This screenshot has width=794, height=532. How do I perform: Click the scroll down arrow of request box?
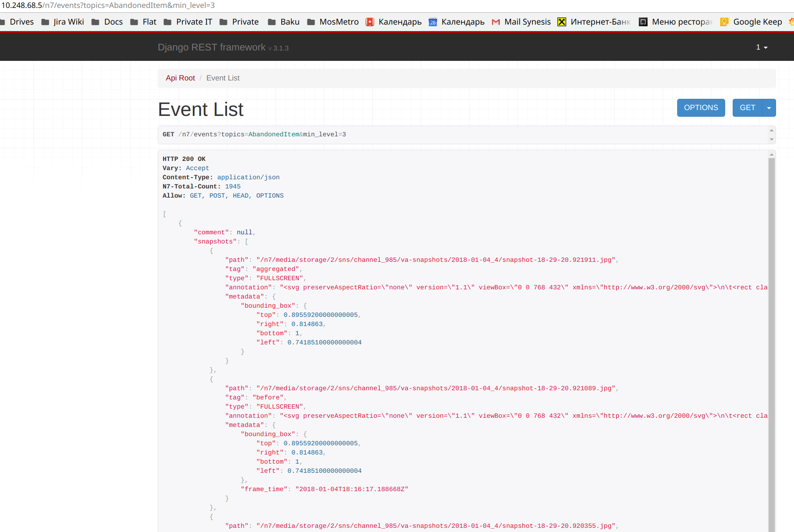pyautogui.click(x=771, y=139)
